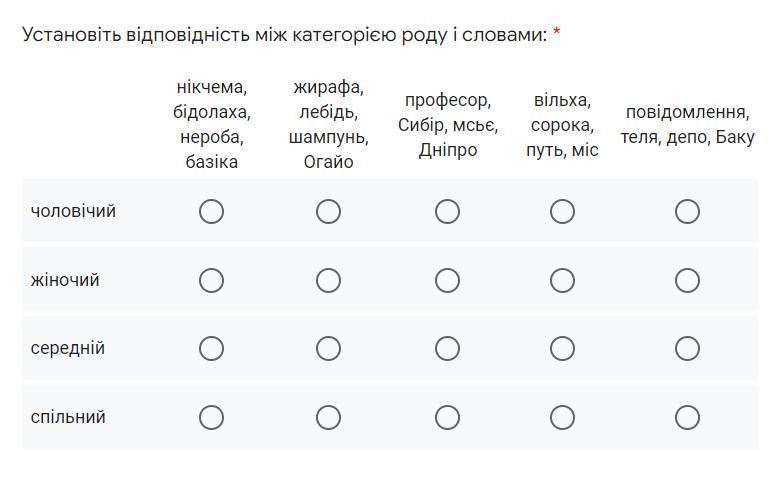The height and width of the screenshot is (478, 777).
Task: Select спільний for жирафа, лебідь column
Action: pos(329,418)
